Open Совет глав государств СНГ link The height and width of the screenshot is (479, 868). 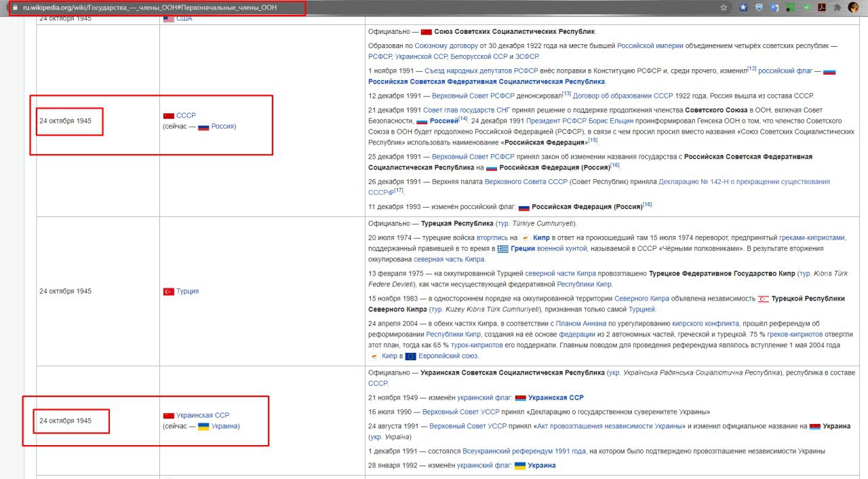[x=467, y=110]
